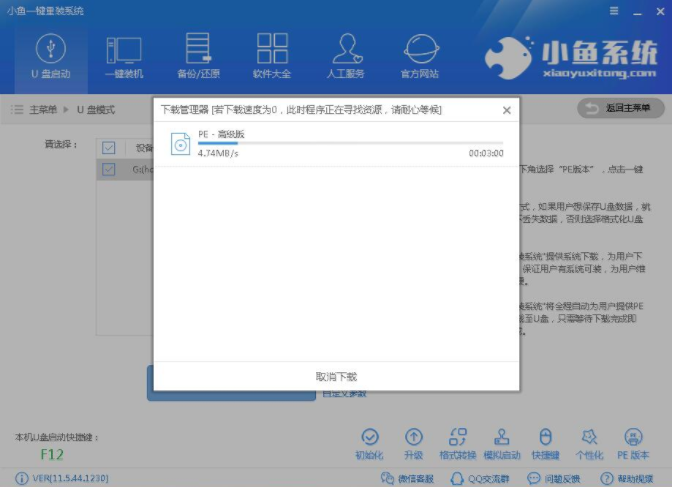This screenshot has height=487, width=674.
Task: Open the 个性化 settings
Action: (x=589, y=437)
